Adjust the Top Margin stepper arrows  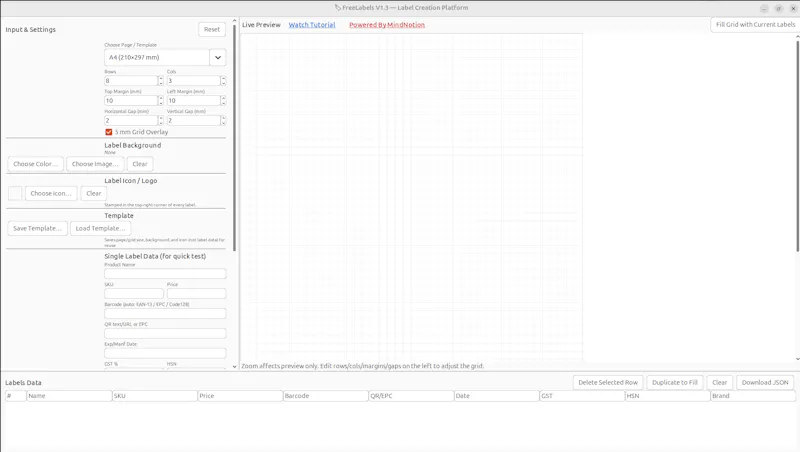[x=161, y=101]
